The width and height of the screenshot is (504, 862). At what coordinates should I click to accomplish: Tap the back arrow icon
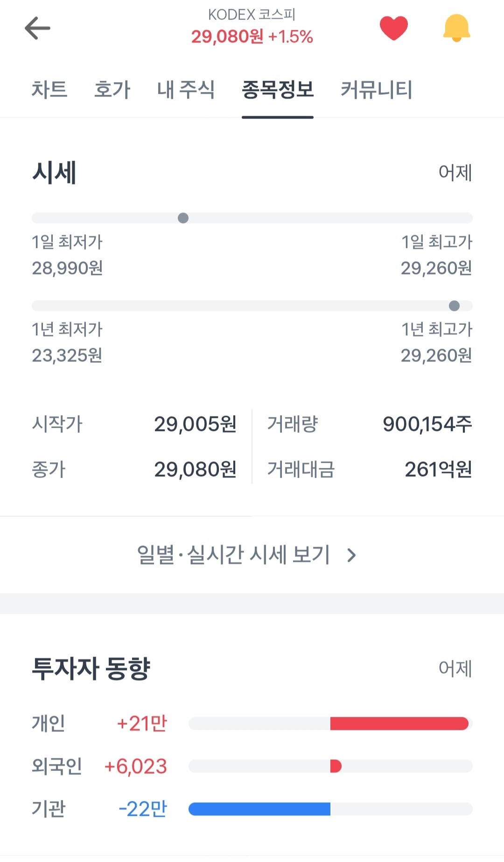coord(37,28)
